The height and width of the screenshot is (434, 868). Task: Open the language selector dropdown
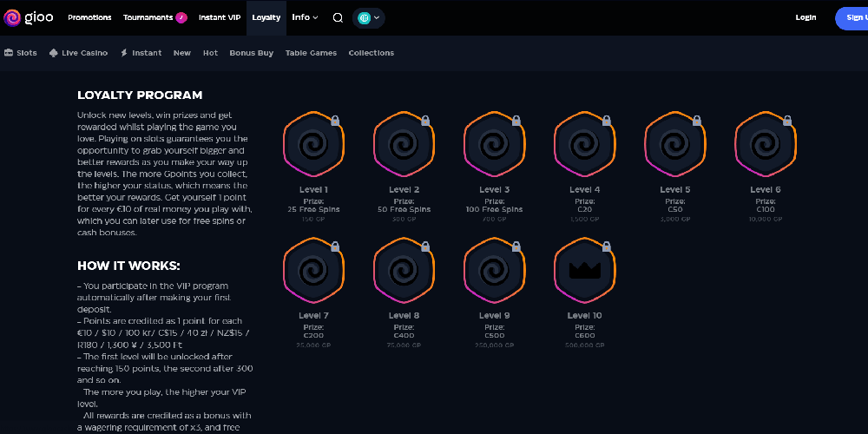click(x=369, y=17)
